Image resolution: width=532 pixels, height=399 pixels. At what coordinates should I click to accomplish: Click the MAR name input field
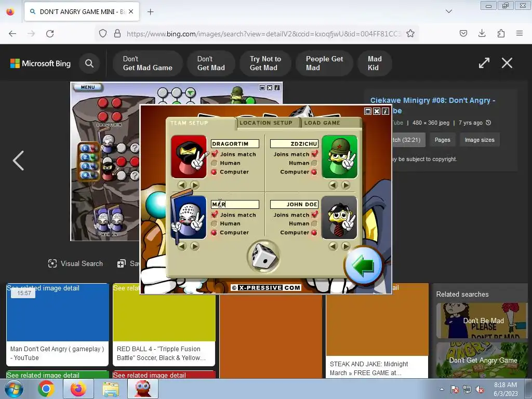(x=235, y=204)
